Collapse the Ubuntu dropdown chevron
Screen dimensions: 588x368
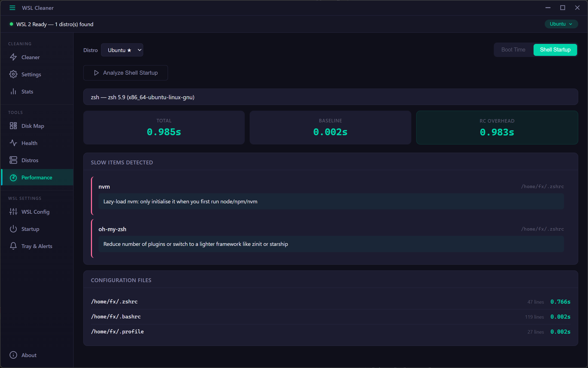[x=571, y=24]
